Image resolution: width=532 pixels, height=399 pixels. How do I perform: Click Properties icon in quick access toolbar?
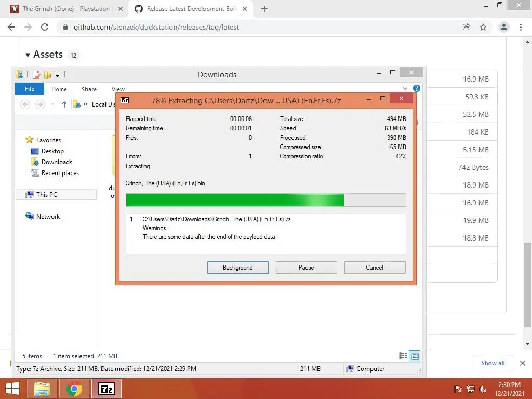36,75
